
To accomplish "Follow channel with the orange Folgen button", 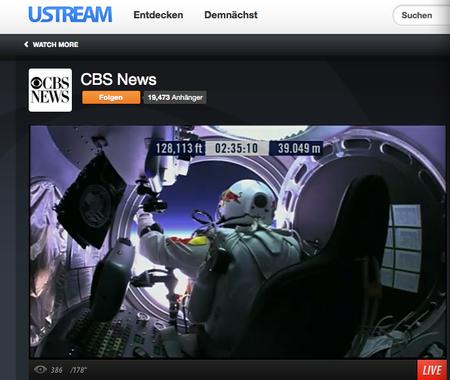I will tap(111, 97).
